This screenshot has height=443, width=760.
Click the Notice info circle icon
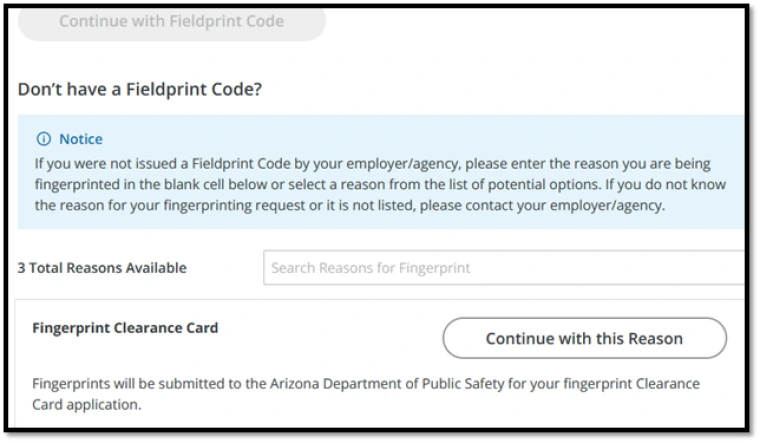[43, 139]
